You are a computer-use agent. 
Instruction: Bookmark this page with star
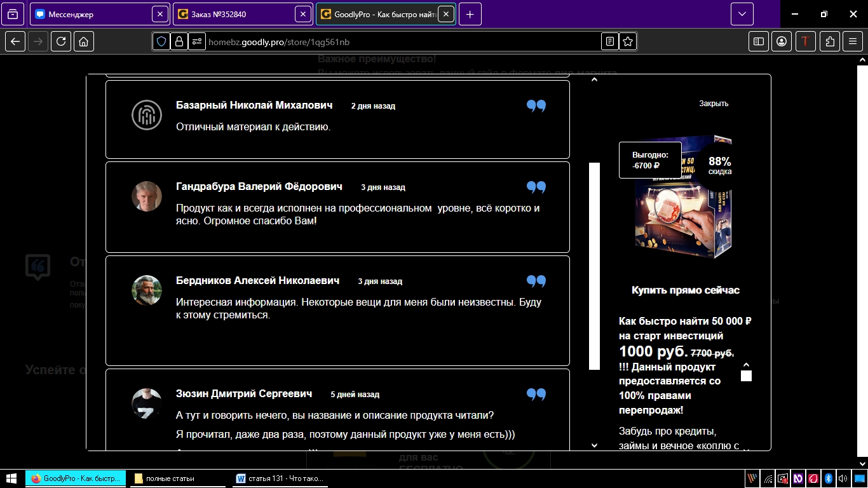click(x=628, y=42)
